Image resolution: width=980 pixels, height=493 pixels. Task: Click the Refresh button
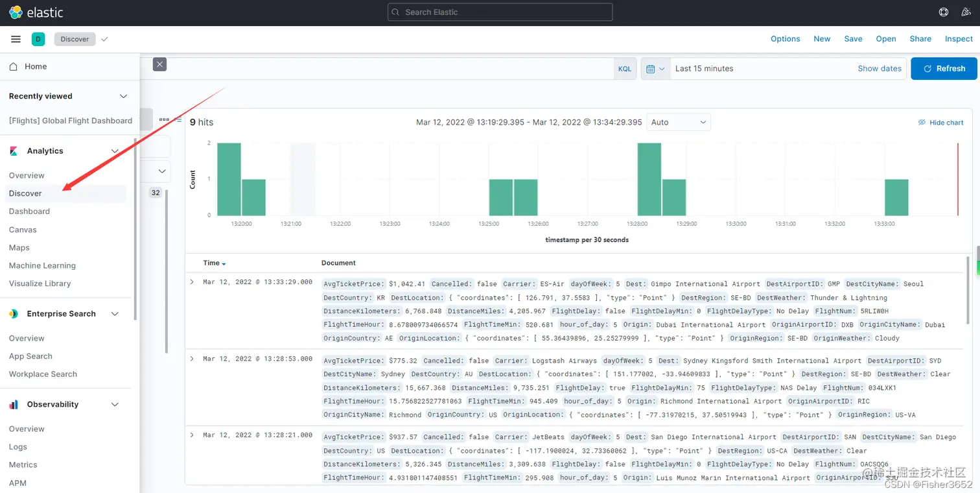pyautogui.click(x=944, y=68)
